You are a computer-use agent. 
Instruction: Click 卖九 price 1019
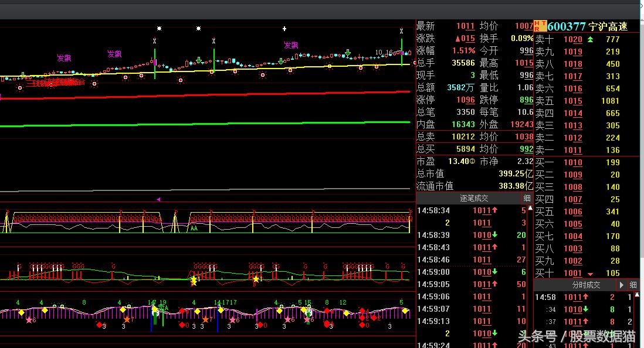(573, 52)
